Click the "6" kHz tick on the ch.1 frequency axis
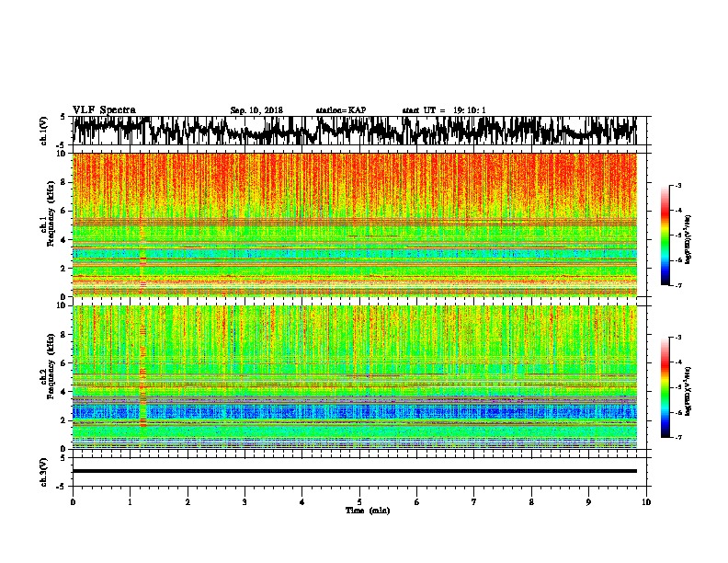This screenshot has width=728, height=563. (x=63, y=211)
